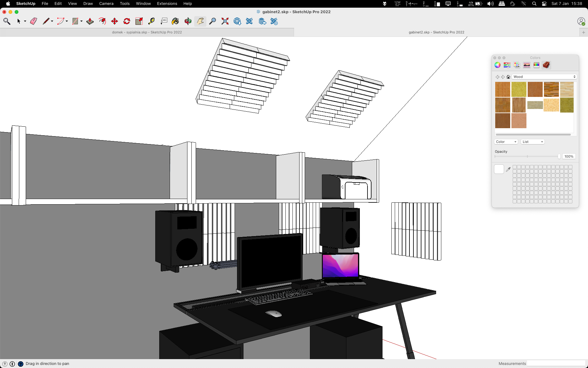The width and height of the screenshot is (588, 368).
Task: Select the yellow-green wood texture swatch
Action: click(519, 89)
